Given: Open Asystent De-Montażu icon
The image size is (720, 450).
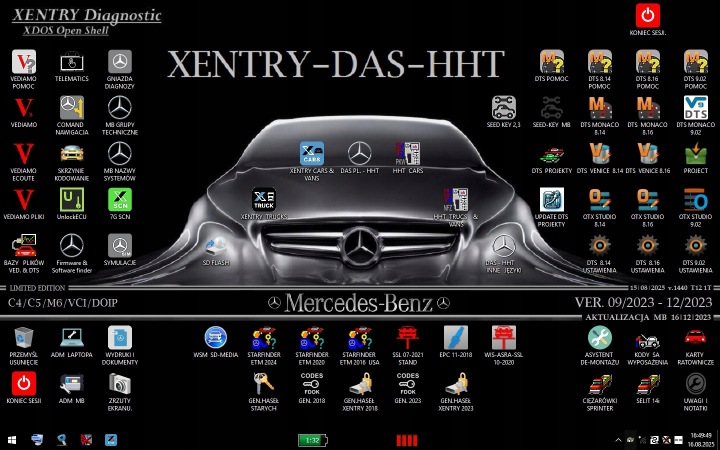Looking at the screenshot, I should 600,338.
